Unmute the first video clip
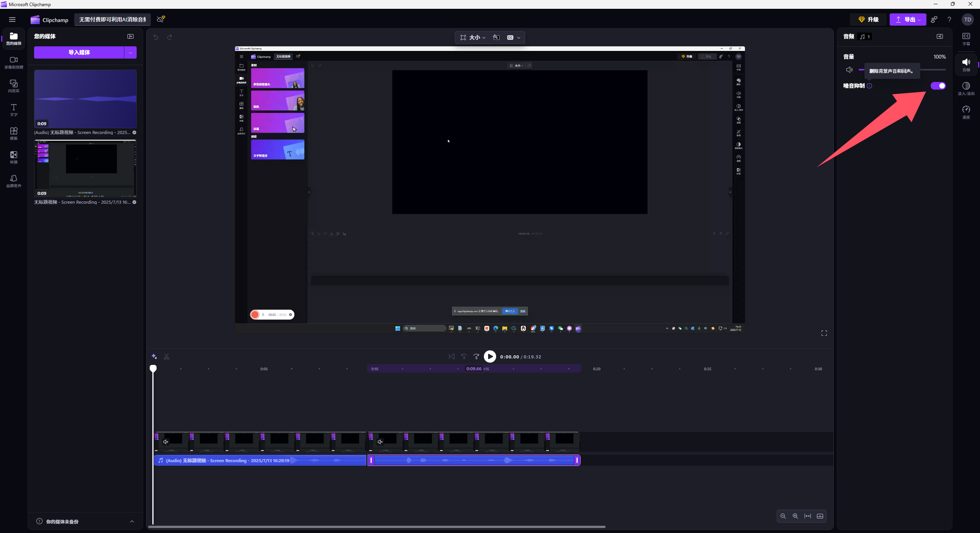The width and height of the screenshot is (980, 533). (x=166, y=442)
